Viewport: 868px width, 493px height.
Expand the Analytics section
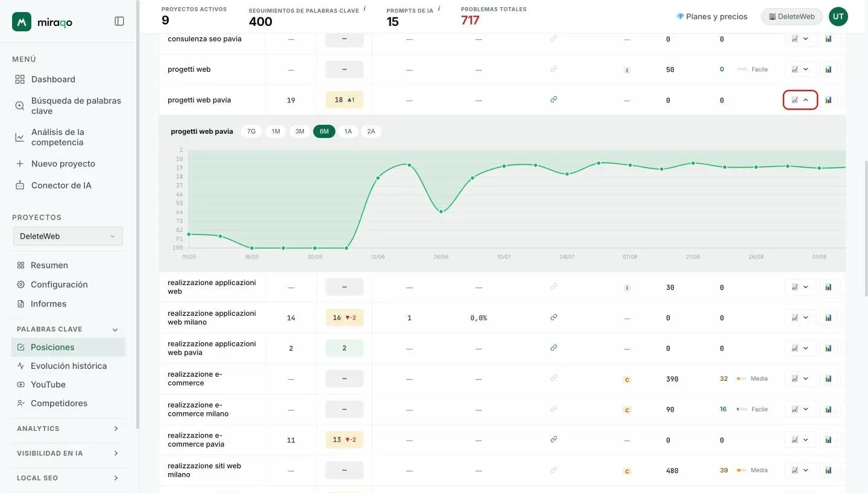pos(68,429)
